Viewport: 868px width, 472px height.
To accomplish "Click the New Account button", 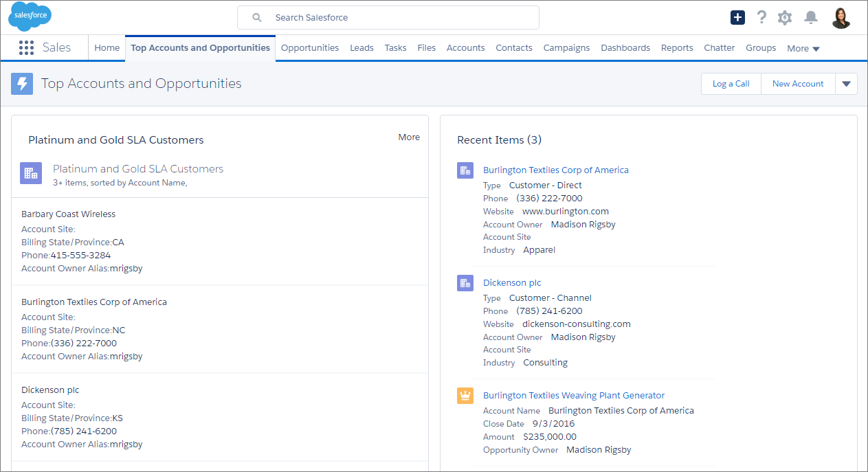I will (x=798, y=84).
